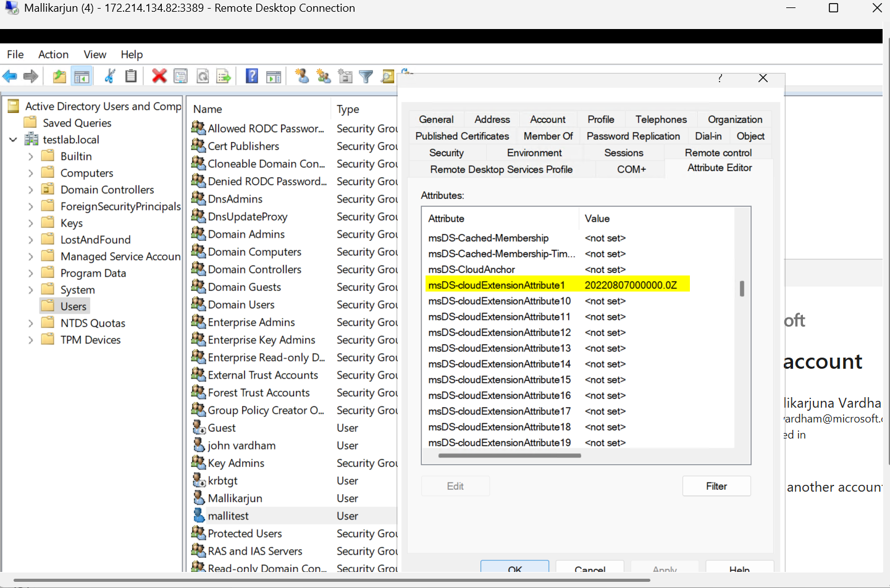890x588 pixels.
Task: Create a new group using the toolbar icon
Action: [324, 75]
